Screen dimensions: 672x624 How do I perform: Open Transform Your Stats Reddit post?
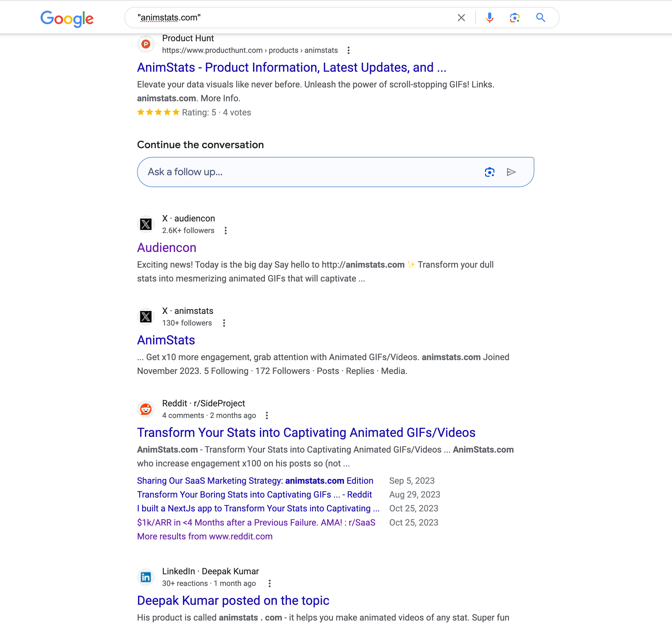coord(306,432)
